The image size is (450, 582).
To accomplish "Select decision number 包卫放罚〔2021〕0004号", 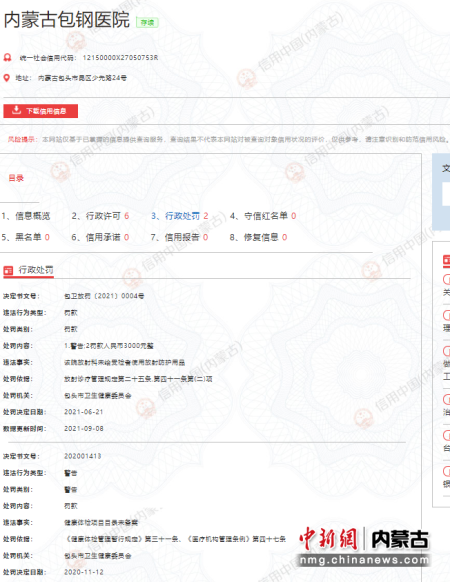I will click(x=104, y=296).
